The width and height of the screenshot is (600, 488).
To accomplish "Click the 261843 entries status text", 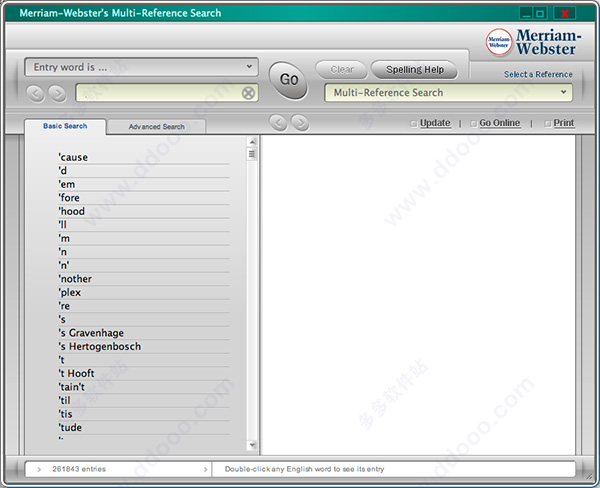I will [79, 469].
